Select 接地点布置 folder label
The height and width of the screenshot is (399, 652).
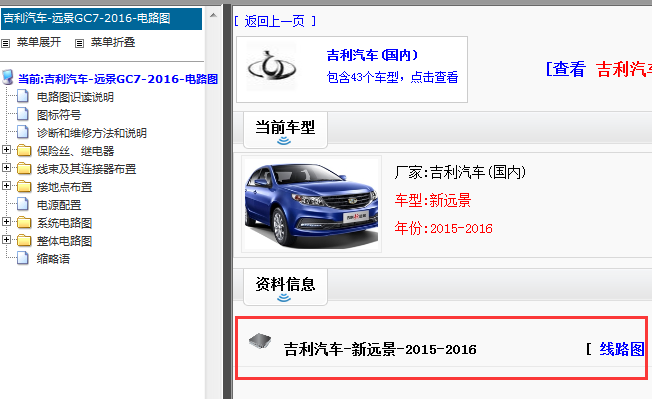(x=64, y=187)
